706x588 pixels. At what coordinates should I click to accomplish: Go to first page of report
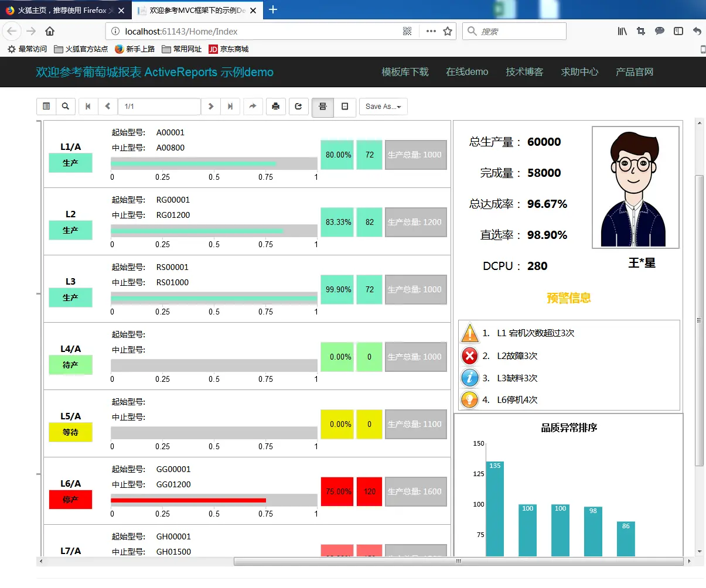(x=88, y=107)
